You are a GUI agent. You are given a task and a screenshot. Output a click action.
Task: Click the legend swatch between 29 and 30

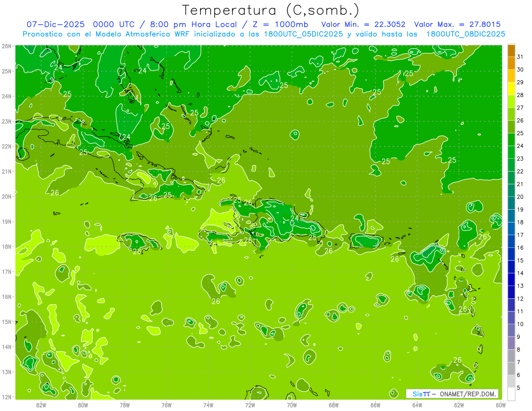[x=511, y=76]
